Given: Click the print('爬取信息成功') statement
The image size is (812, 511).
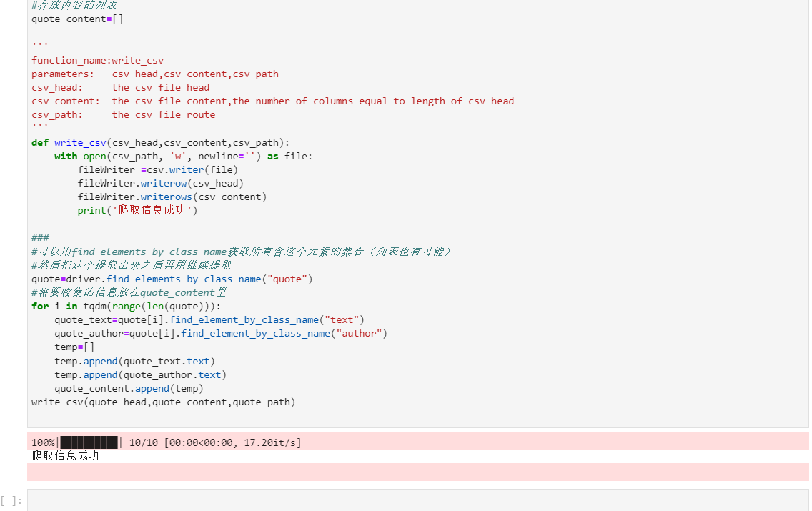Looking at the screenshot, I should click(137, 210).
